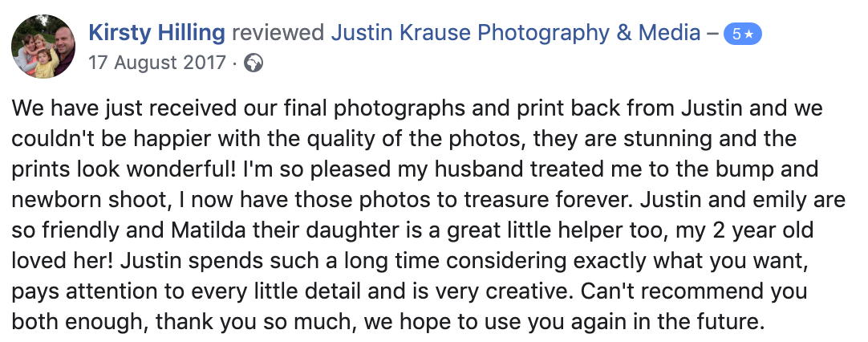Click the 5-star rating badge
Screen dimensions: 868x342
(743, 35)
